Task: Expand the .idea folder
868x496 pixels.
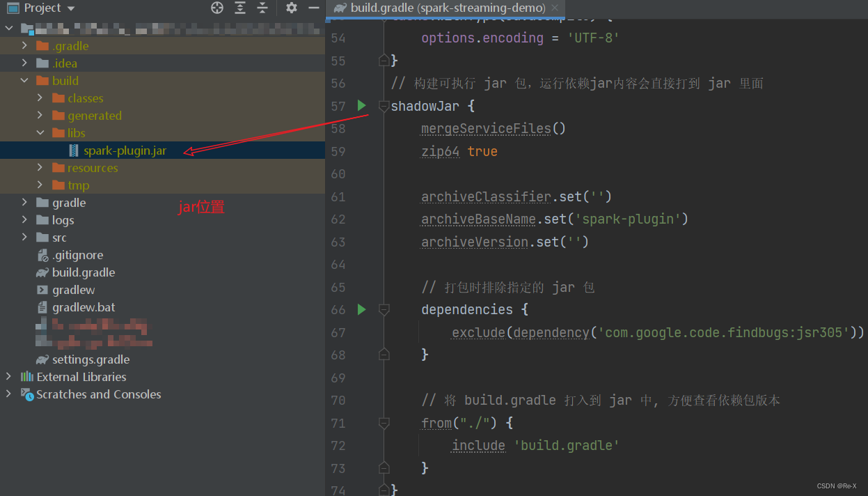Action: click(24, 63)
